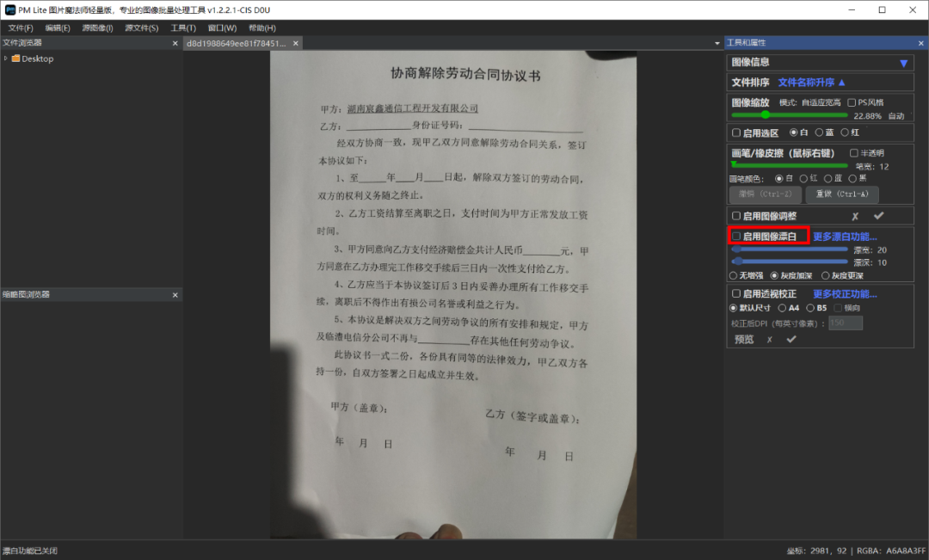
Task: Cancel perspective correction with the X icon
Action: click(769, 340)
